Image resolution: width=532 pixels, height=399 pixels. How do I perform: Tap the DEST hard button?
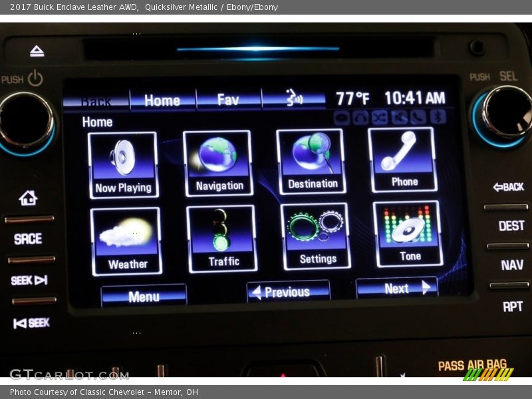click(x=511, y=225)
